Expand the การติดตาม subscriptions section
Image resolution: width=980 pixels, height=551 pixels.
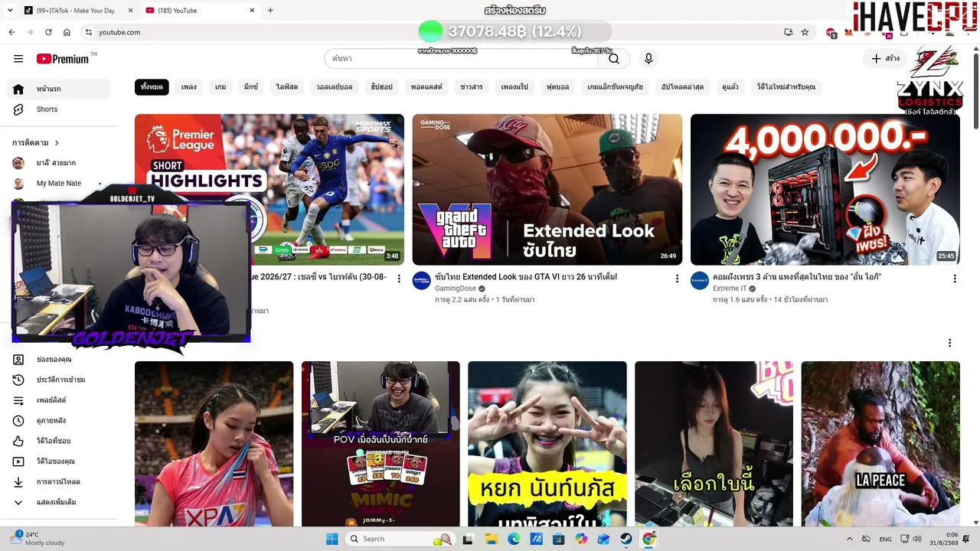point(36,143)
